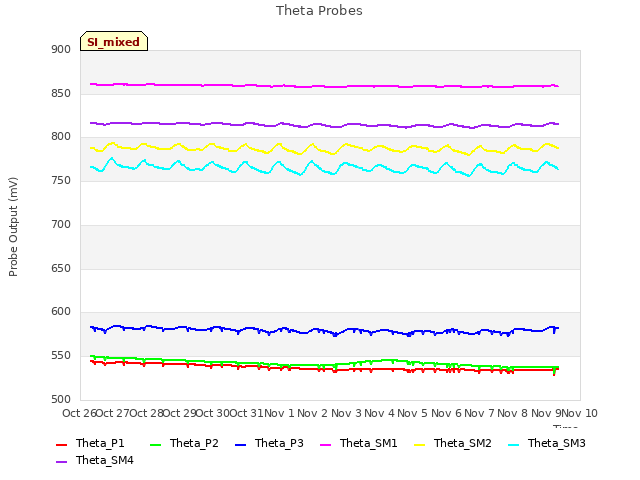Click the Nov 2 x-axis date label
The width and height of the screenshot is (640, 480).
pyautogui.click(x=312, y=413)
